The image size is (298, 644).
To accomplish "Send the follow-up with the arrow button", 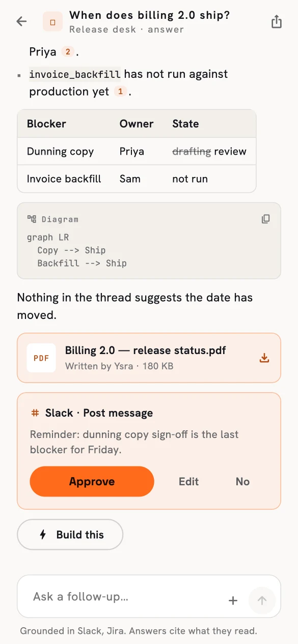I will [x=262, y=600].
